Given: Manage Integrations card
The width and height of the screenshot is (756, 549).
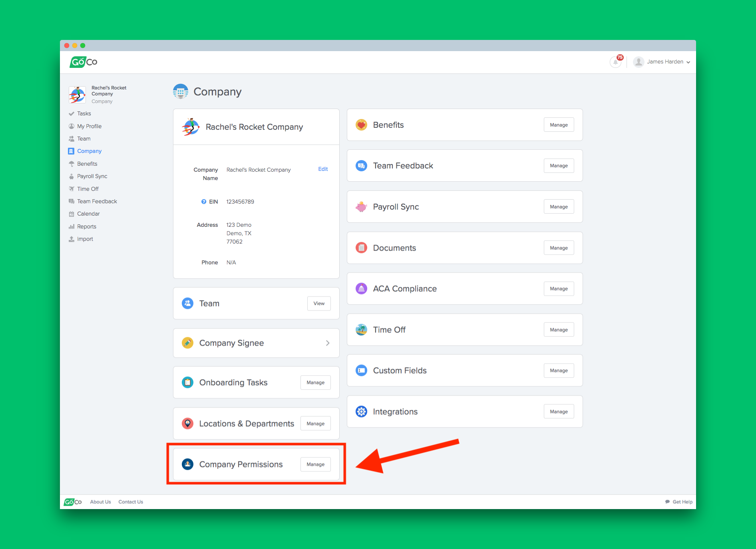Looking at the screenshot, I should [559, 412].
